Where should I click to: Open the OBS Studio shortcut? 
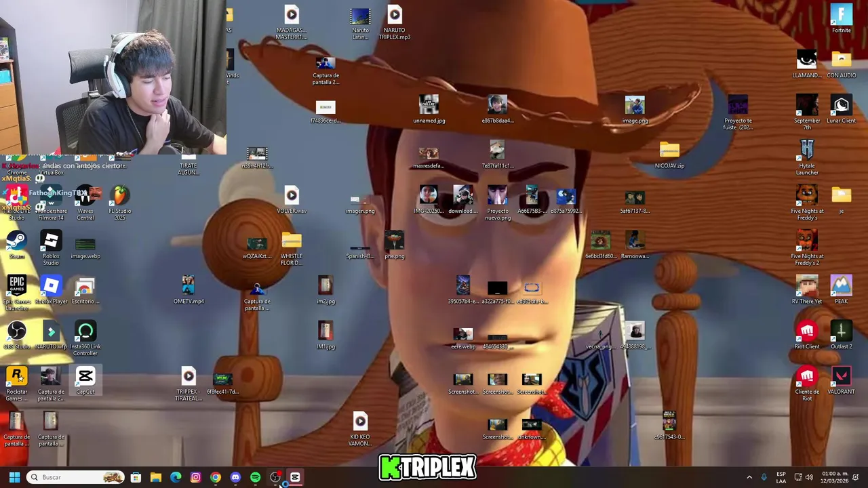pos(17,335)
